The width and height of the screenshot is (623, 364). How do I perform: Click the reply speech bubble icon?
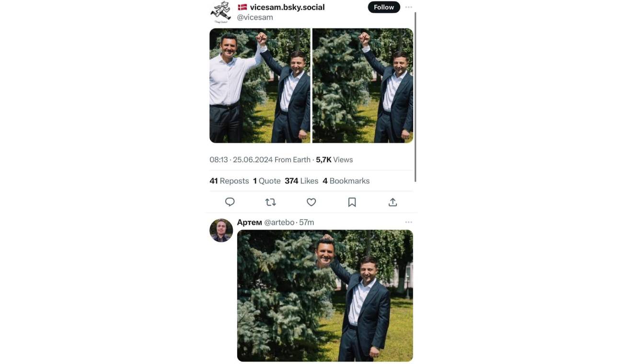(x=230, y=202)
